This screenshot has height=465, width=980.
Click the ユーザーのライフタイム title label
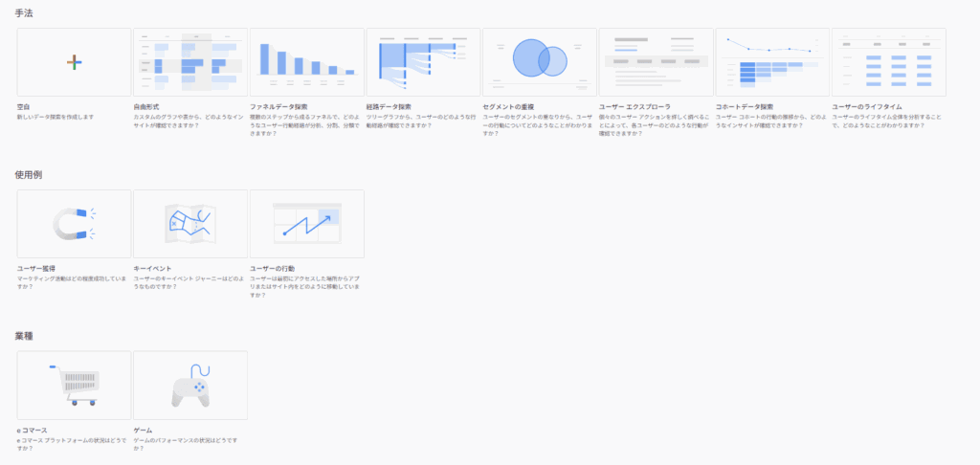867,107
